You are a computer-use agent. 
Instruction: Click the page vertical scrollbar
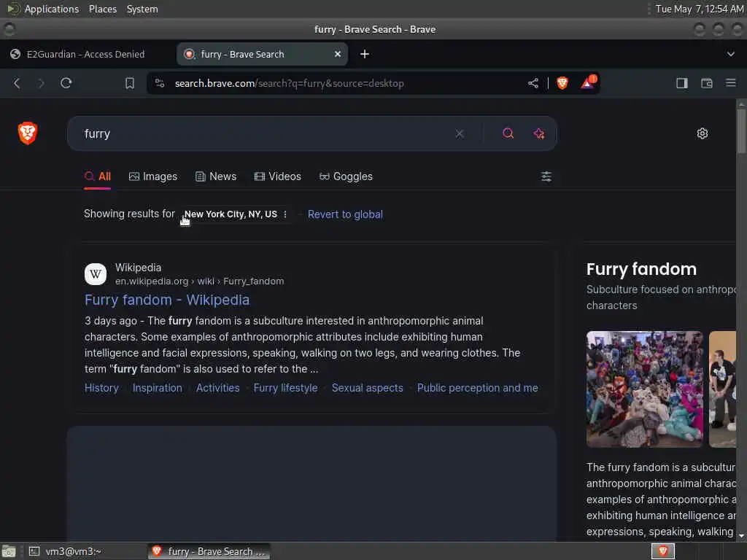point(741,131)
